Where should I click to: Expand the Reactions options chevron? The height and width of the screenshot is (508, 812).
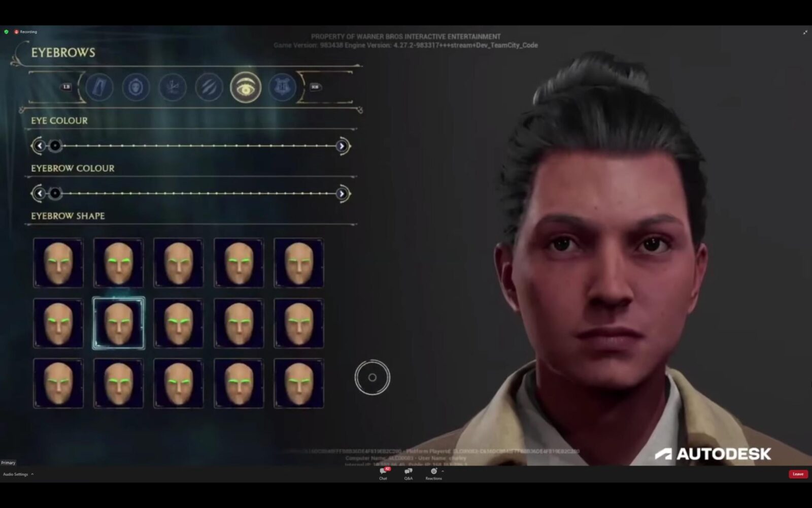(x=442, y=471)
